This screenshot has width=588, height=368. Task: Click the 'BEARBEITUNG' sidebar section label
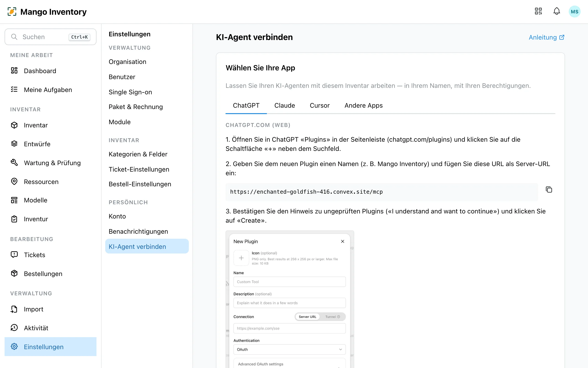click(x=32, y=239)
